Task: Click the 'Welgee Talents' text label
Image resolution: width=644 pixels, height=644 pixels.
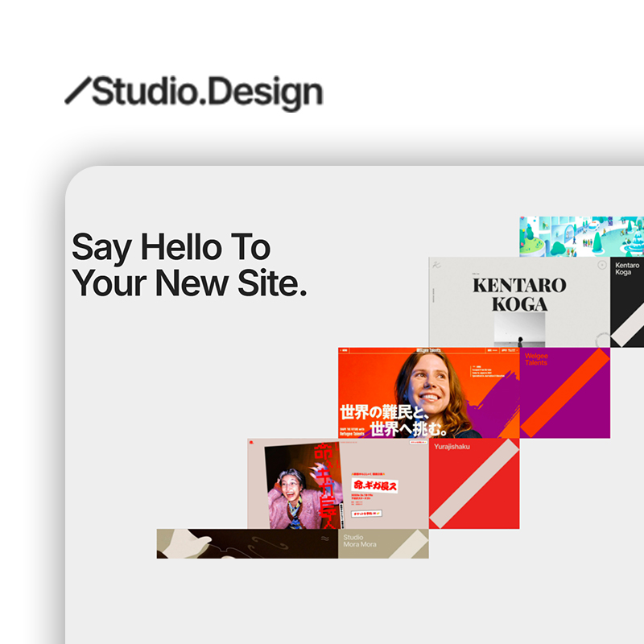Action: pyautogui.click(x=536, y=359)
